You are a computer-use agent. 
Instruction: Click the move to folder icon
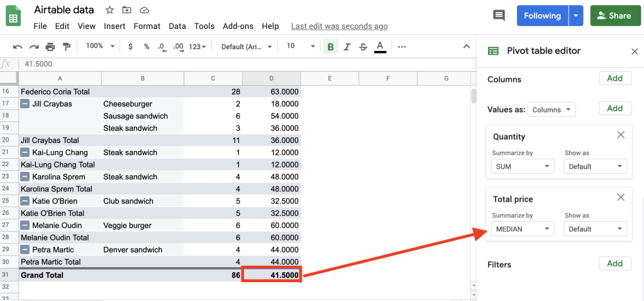coord(127,10)
